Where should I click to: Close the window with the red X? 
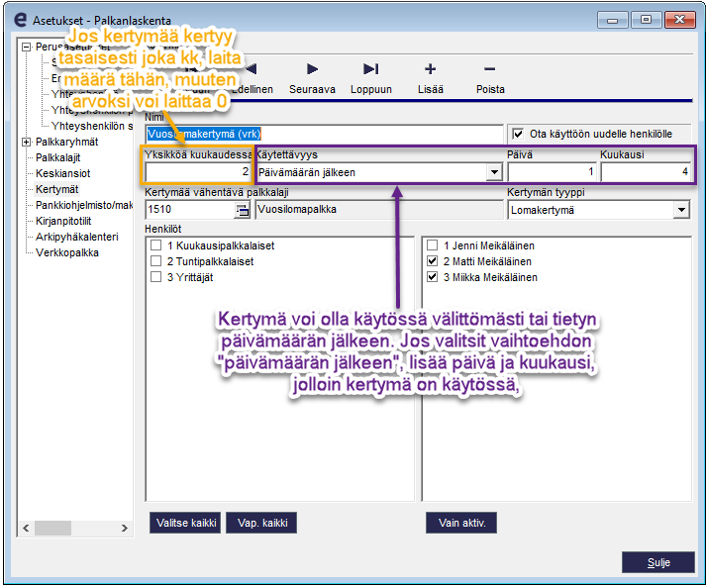coord(680,20)
